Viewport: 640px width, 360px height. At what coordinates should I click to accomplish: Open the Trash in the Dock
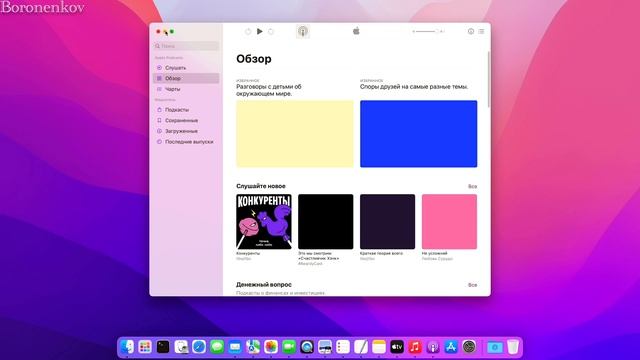[513, 347]
